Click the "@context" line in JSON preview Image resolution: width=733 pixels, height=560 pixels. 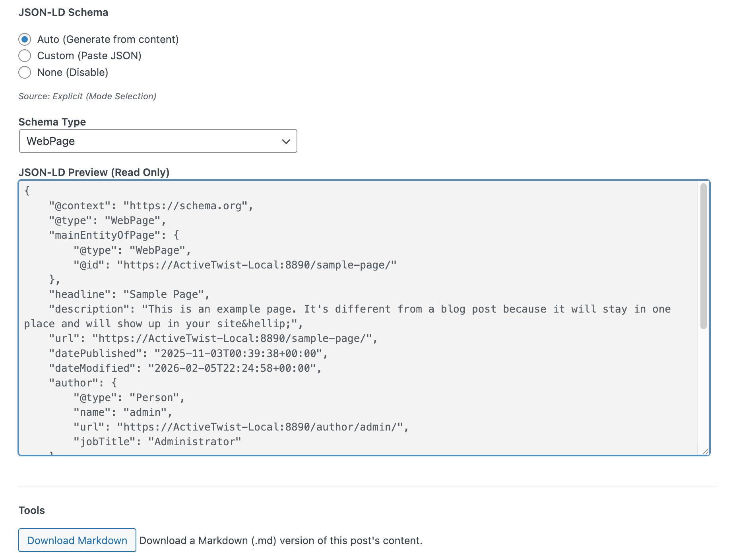tap(150, 206)
